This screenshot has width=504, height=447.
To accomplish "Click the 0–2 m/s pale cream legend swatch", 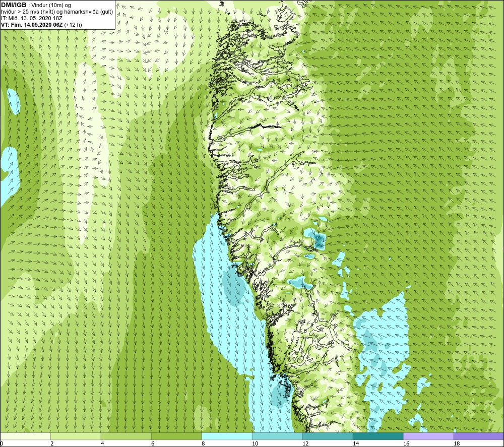I will (25, 436).
